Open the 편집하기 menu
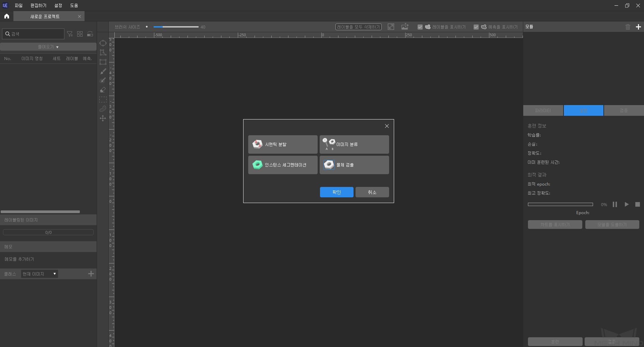The height and width of the screenshot is (347, 644). click(39, 5)
